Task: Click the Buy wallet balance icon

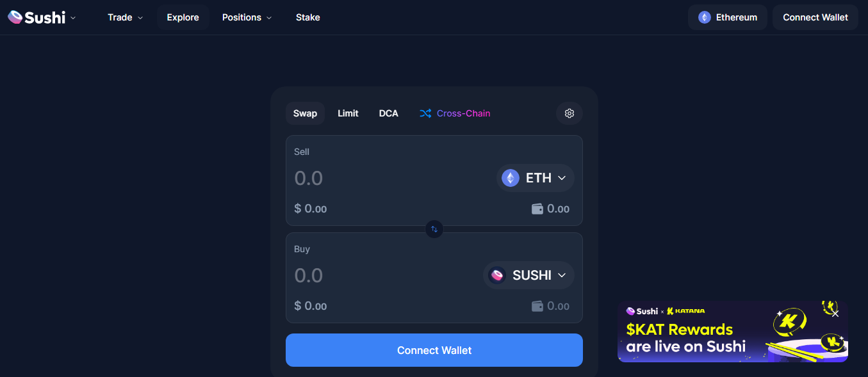Action: 537,306
